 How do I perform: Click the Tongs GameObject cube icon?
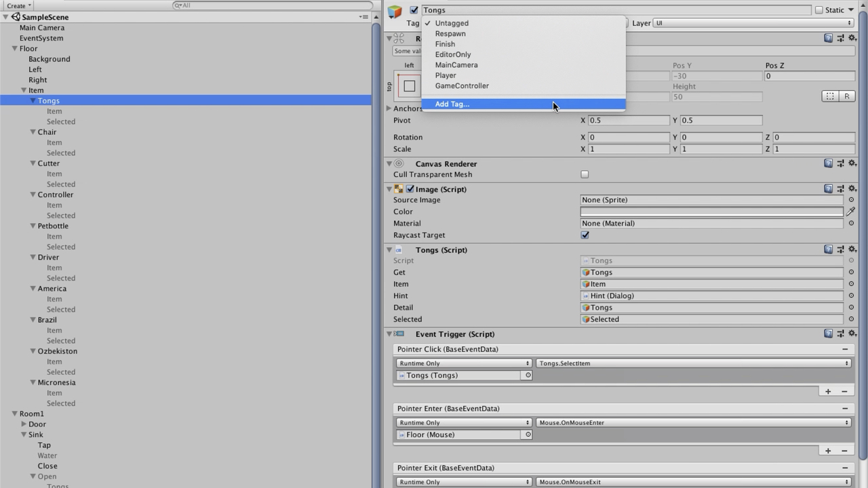(x=395, y=11)
